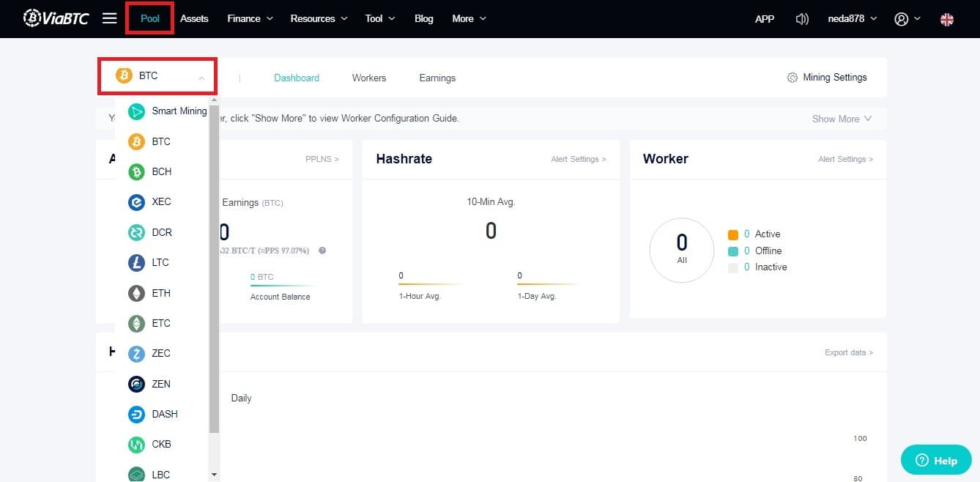Open Hashrate Alert Settings
This screenshot has width=980, height=482.
(x=579, y=159)
